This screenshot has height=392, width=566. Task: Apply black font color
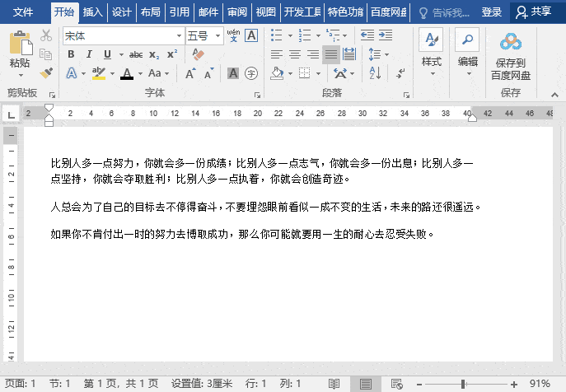click(x=127, y=73)
